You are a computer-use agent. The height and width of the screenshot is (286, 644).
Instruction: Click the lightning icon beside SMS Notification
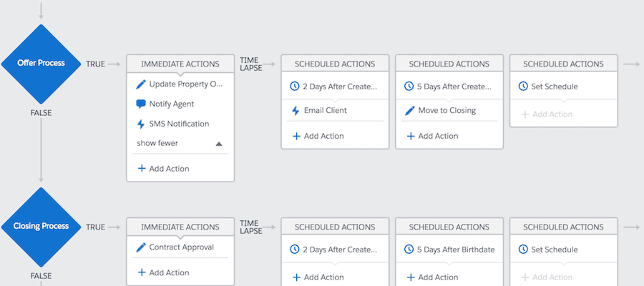point(141,124)
